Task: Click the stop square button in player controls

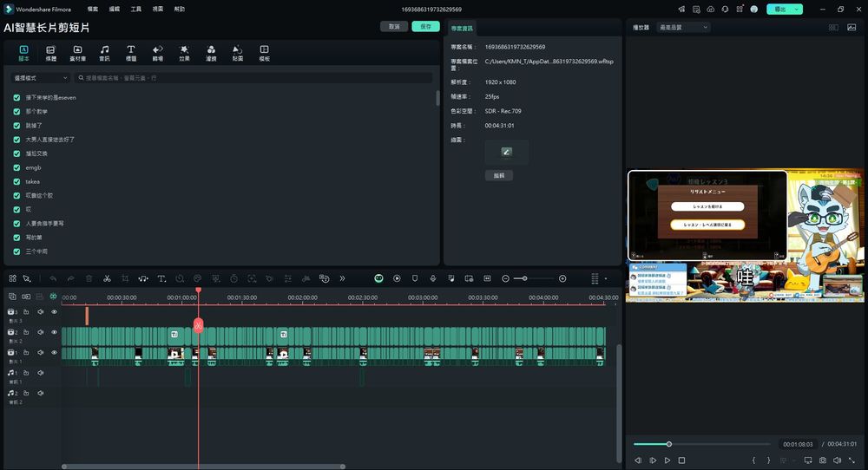Action: coord(682,460)
